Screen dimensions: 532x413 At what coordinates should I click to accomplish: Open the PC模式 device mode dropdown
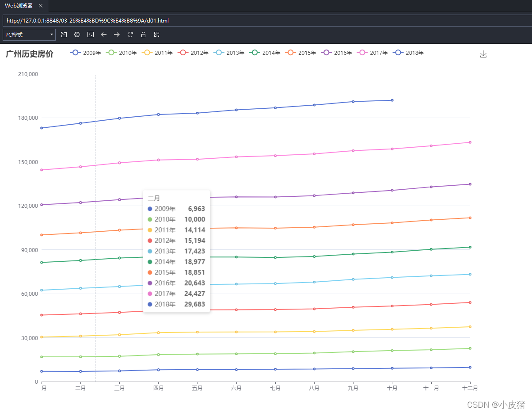click(x=29, y=34)
